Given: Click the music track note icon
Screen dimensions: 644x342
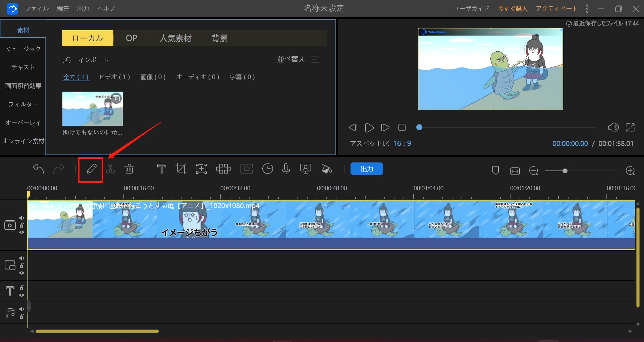Looking at the screenshot, I should coord(10,313).
